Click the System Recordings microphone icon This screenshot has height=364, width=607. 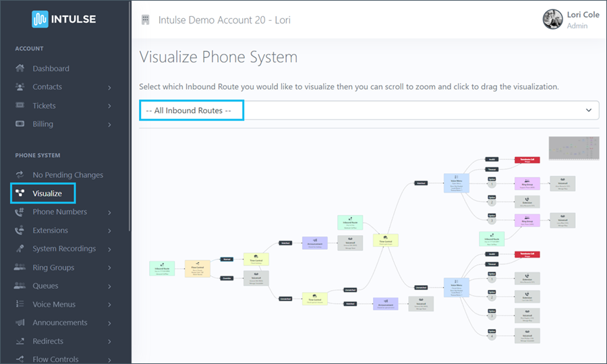[20, 248]
